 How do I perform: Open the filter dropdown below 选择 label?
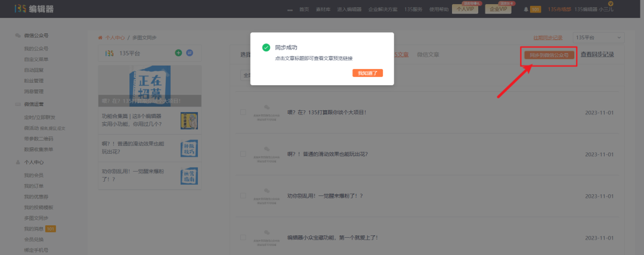(x=245, y=76)
